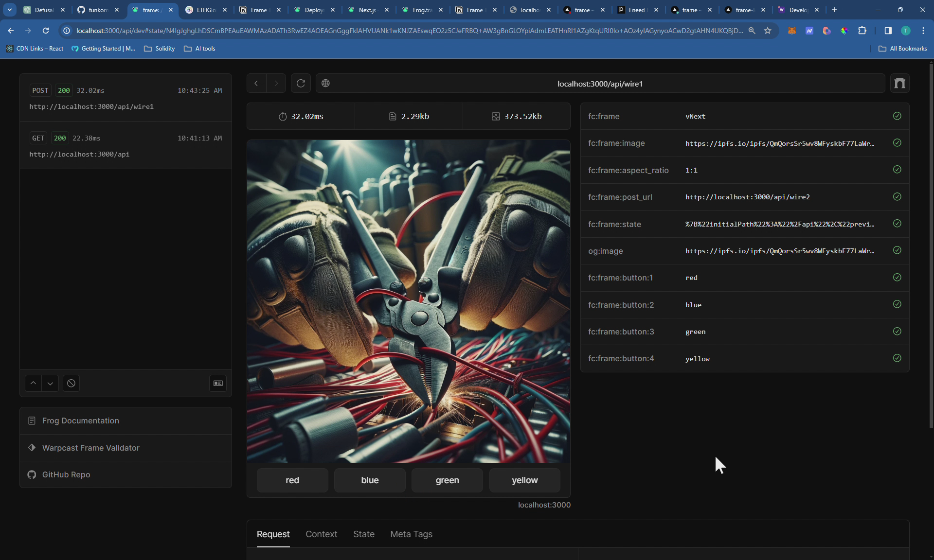Click the GitHub icon next to GitHub Repo
Screen dimensions: 934x560
click(31, 475)
